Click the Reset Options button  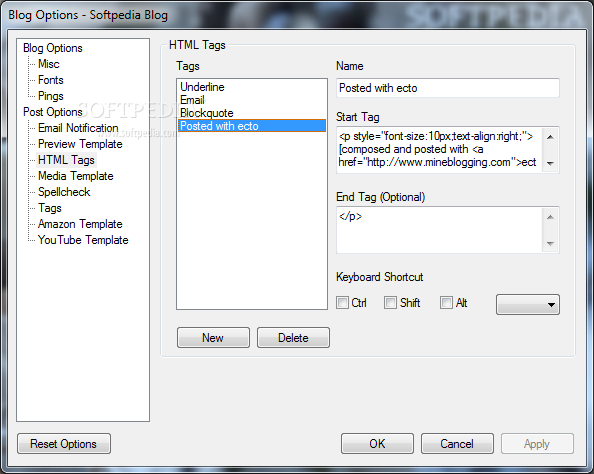(64, 444)
